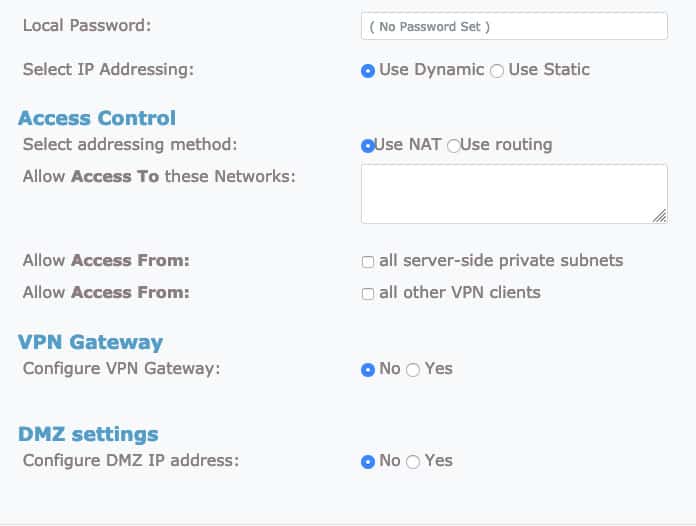Select Yes for Configure VPN Gateway
Image resolution: width=696 pixels, height=526 pixels.
413,370
